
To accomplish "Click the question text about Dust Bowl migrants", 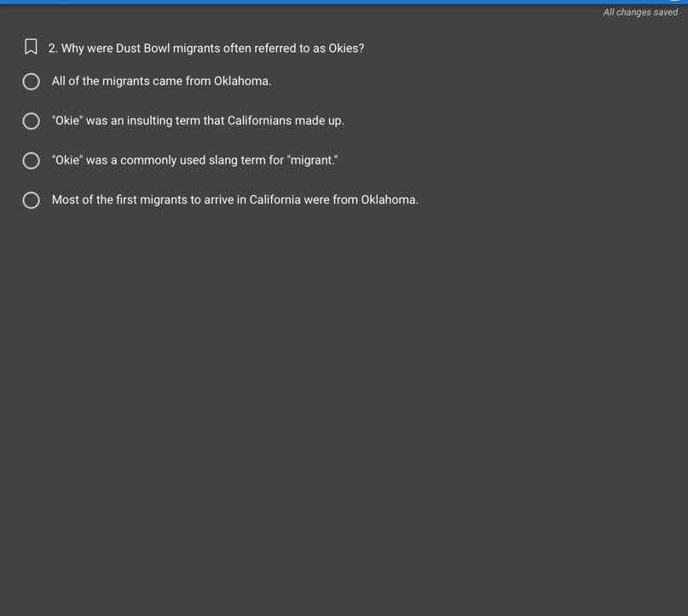I will [x=212, y=49].
